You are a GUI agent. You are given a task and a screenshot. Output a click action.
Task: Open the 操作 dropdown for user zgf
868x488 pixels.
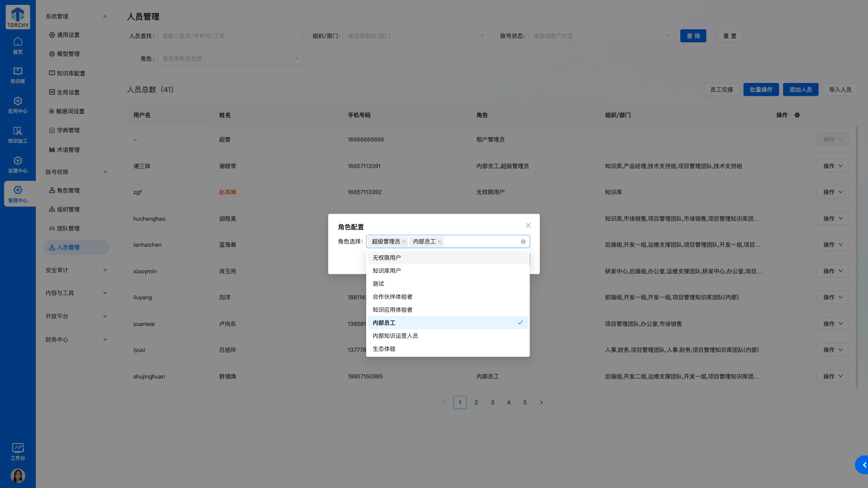(x=833, y=192)
